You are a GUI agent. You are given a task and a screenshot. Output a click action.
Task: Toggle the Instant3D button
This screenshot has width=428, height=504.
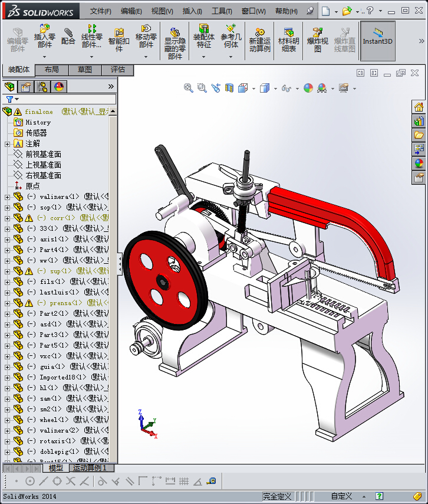pos(377,41)
